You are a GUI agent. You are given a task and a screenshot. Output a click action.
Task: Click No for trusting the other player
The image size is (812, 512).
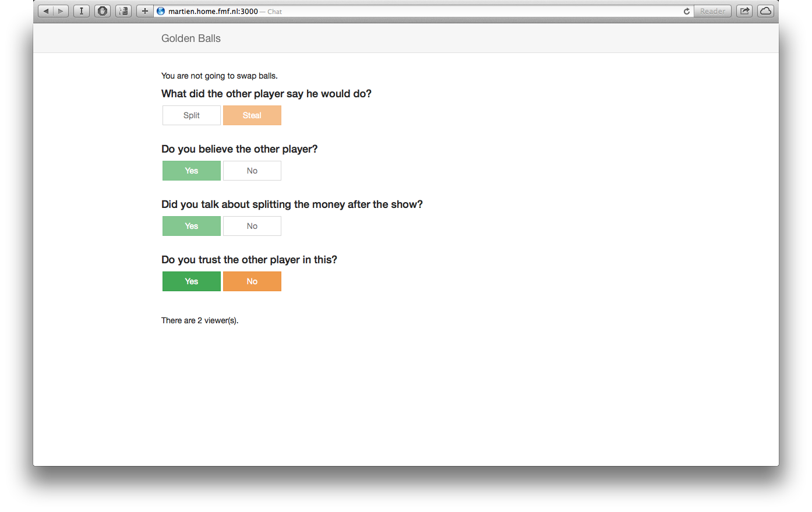(252, 281)
